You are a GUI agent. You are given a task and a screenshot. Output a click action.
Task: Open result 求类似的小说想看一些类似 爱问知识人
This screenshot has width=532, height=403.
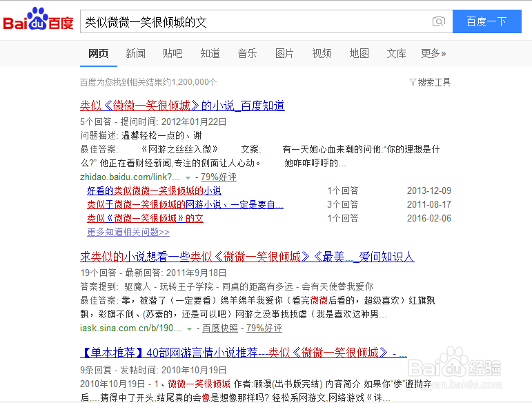(247, 257)
